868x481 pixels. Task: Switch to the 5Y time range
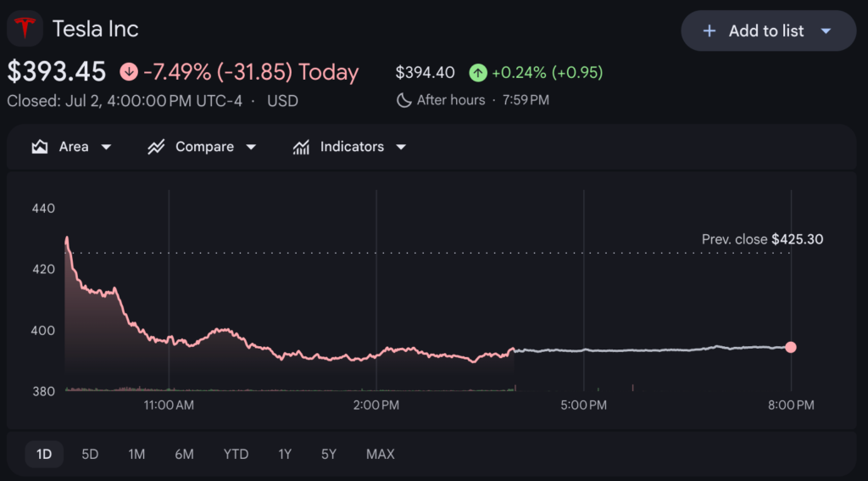tap(329, 455)
